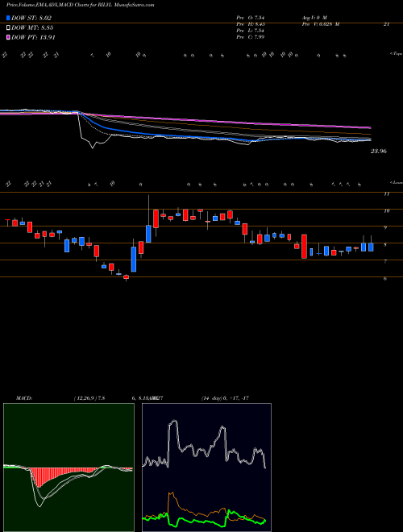Click the first red candle at chart's left
This screenshot has width=403, height=532.
tap(7, 221)
